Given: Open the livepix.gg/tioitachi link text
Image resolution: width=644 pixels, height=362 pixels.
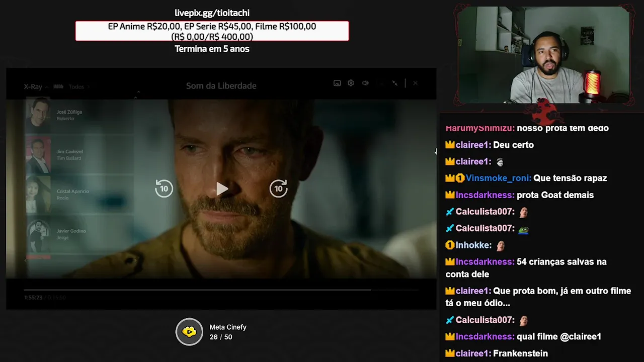Looking at the screenshot, I should pos(212,13).
